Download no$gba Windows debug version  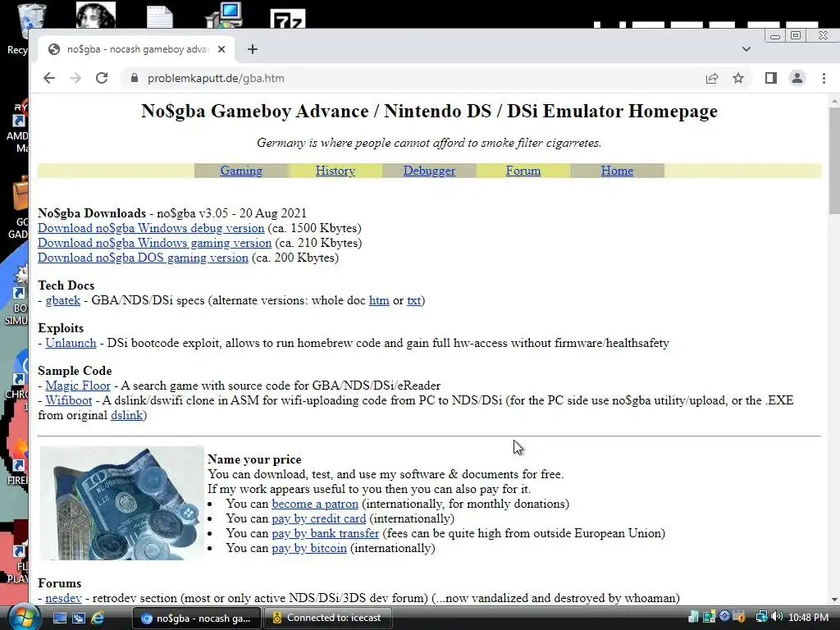(x=151, y=228)
